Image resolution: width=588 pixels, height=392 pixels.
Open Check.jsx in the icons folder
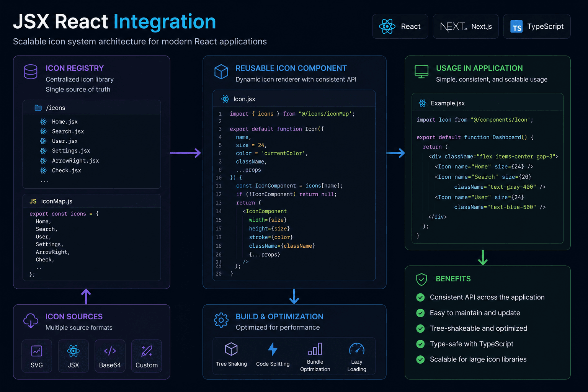tap(66, 170)
